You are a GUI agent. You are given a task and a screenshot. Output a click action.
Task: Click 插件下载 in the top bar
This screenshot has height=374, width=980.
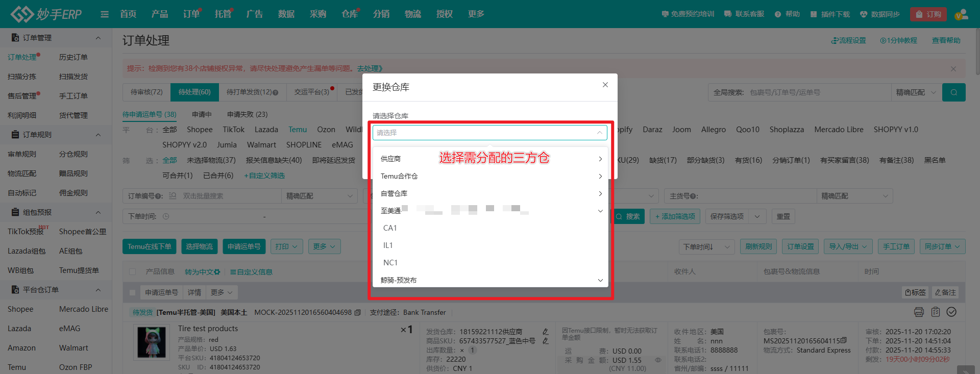coord(830,14)
